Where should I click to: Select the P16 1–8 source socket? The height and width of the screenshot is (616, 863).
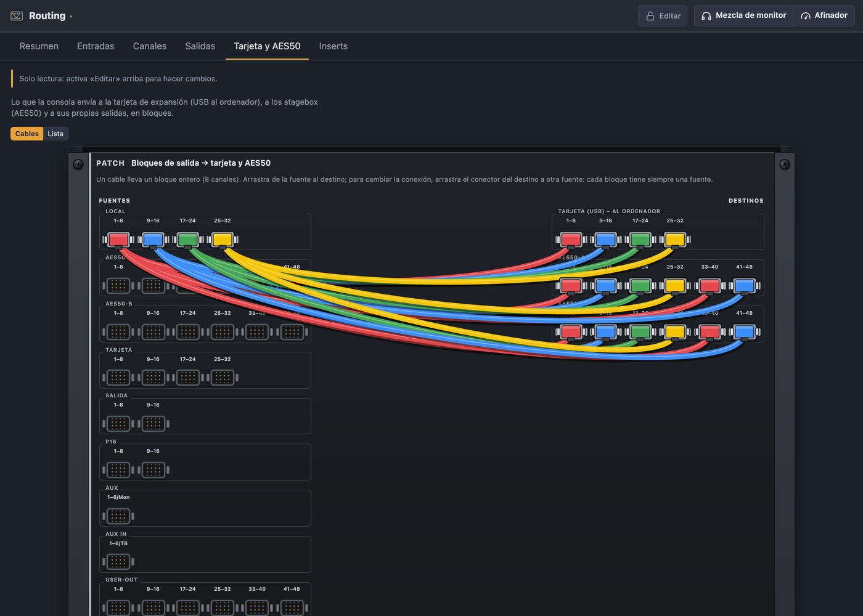point(118,470)
